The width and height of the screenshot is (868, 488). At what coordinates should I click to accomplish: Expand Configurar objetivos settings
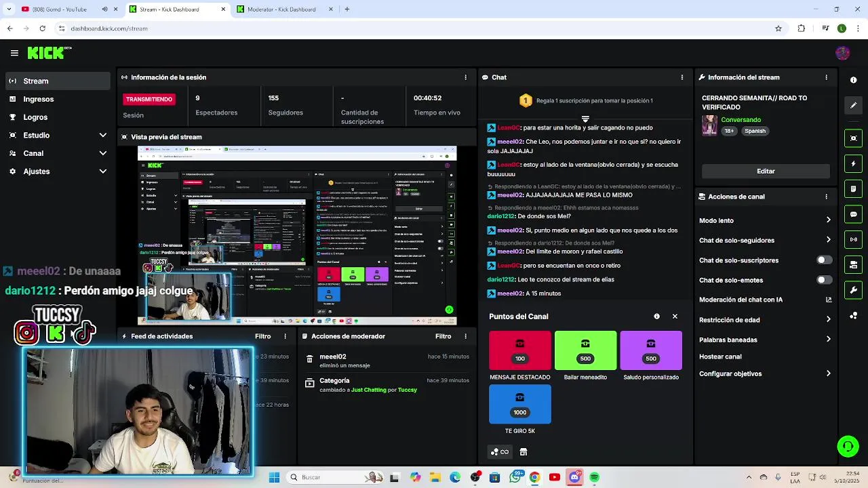[828, 373]
